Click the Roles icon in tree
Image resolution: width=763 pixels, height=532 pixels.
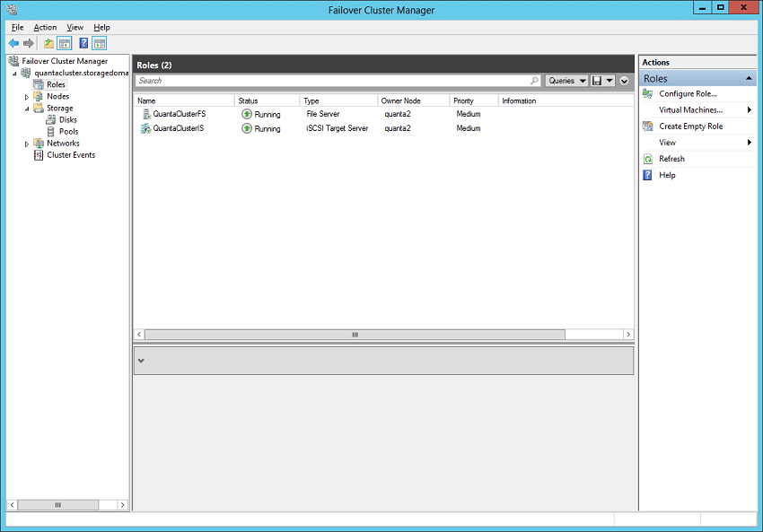(39, 84)
